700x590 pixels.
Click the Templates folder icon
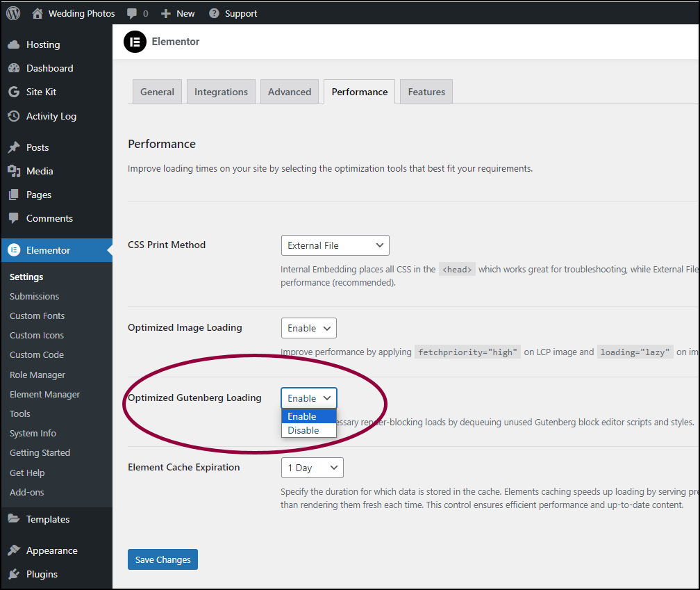coord(14,519)
